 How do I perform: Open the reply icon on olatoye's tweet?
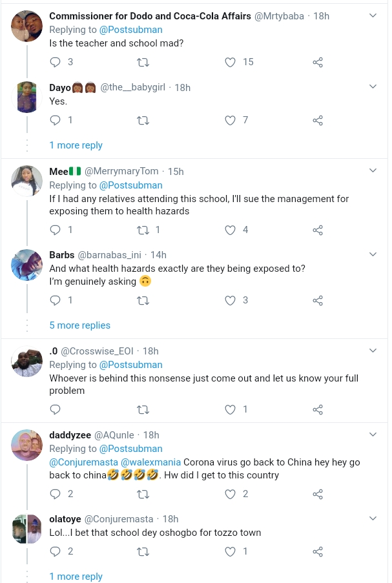click(56, 552)
